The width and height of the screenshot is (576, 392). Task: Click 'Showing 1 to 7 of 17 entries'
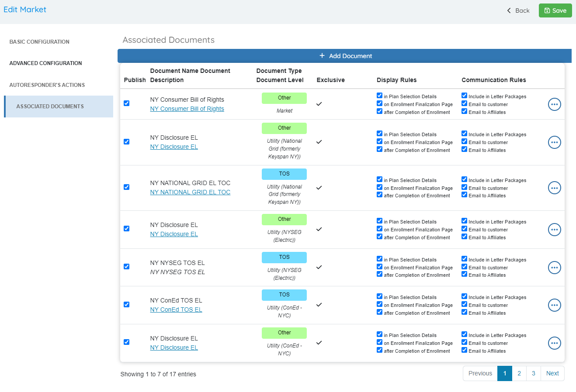point(158,374)
